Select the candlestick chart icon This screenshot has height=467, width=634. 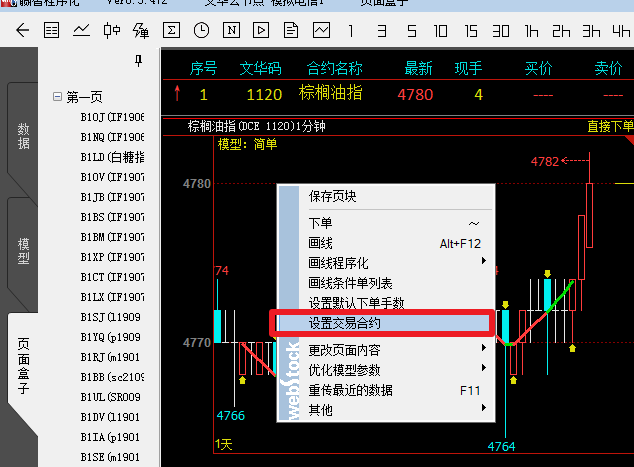click(x=112, y=31)
